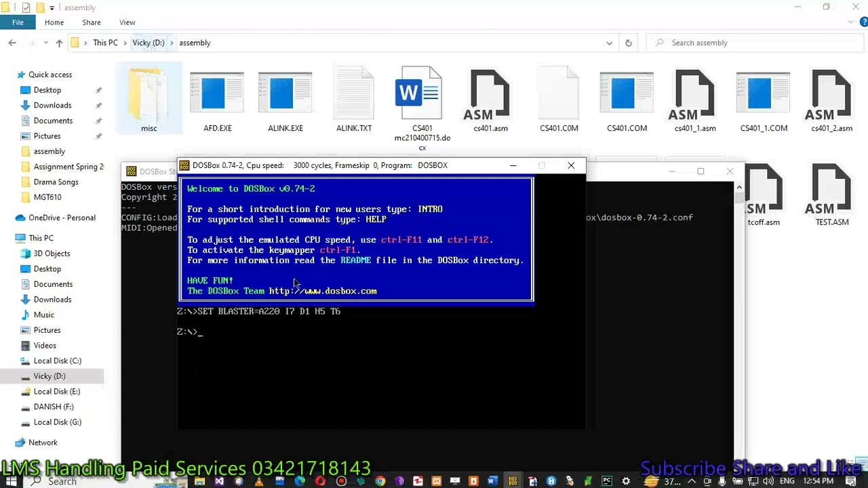Screen dimensions: 868x488
Task: Select OneDrive - Personal in sidebar
Action: [62, 218]
